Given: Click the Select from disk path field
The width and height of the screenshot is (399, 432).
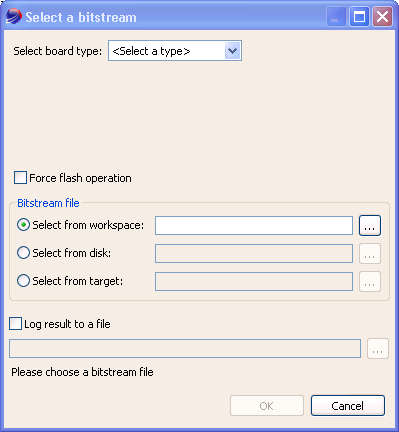Looking at the screenshot, I should click(254, 253).
